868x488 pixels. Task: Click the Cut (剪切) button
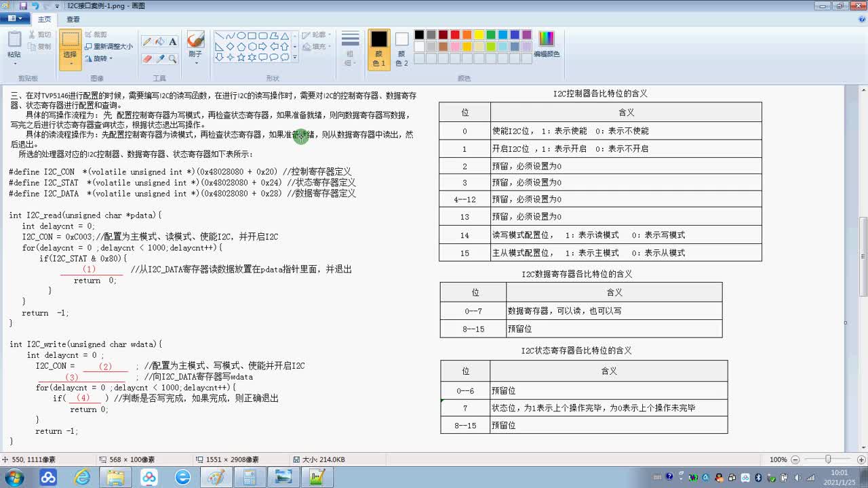[40, 35]
